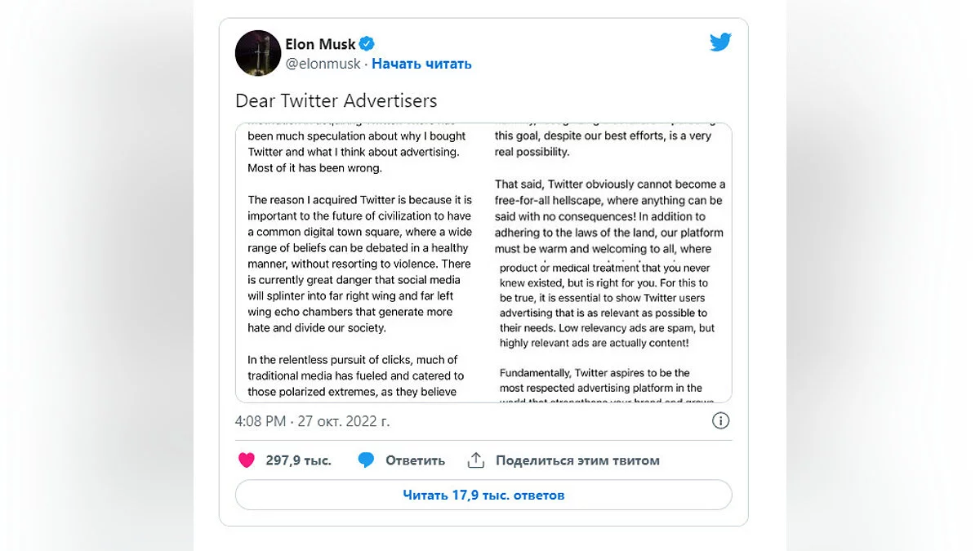
Task: Click the "Dear Twitter Advertisers" tweet text
Action: point(336,101)
